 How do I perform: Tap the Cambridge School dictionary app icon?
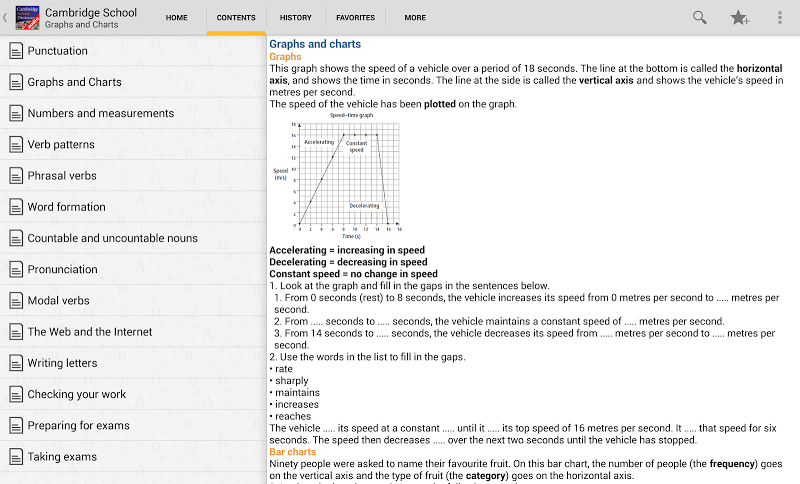(x=27, y=17)
